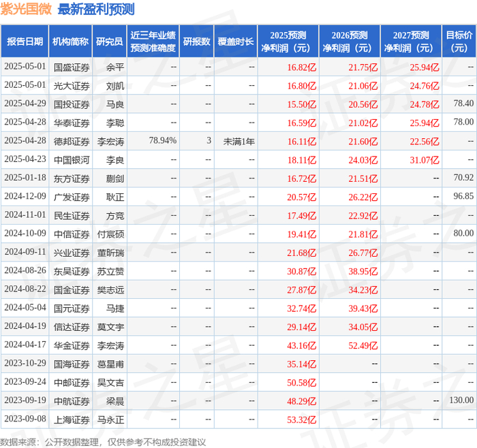Select the 2026预测净利润 column header
Viewport: 477px width, 448px height.
click(349, 42)
